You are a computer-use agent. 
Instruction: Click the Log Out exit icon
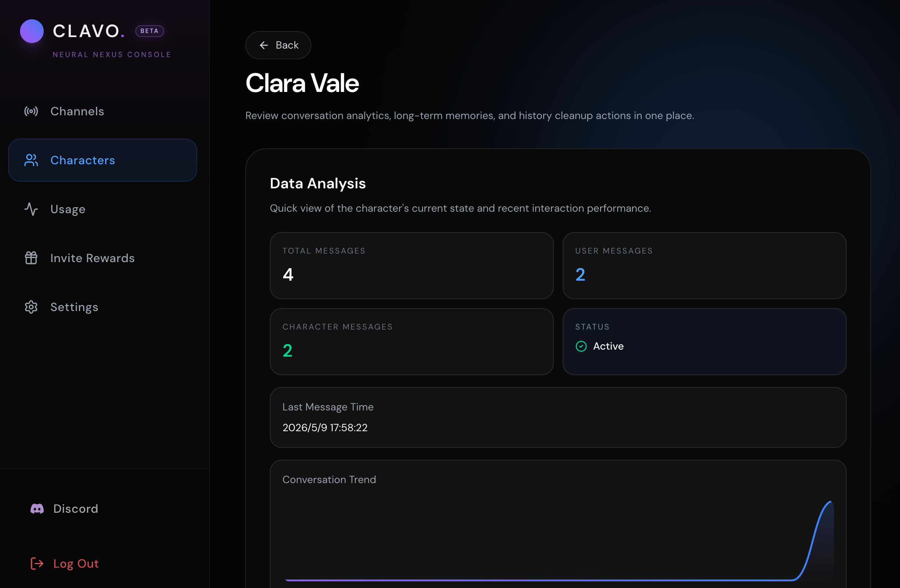(x=37, y=564)
